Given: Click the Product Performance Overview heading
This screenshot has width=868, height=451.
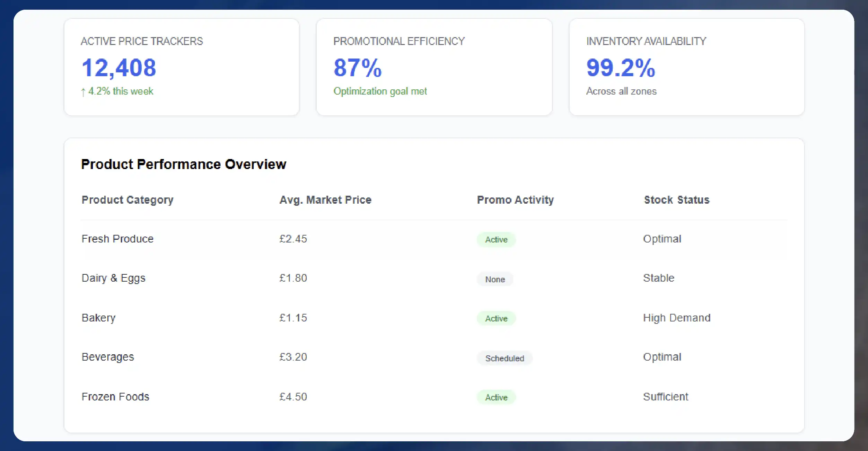Looking at the screenshot, I should pyautogui.click(x=184, y=164).
